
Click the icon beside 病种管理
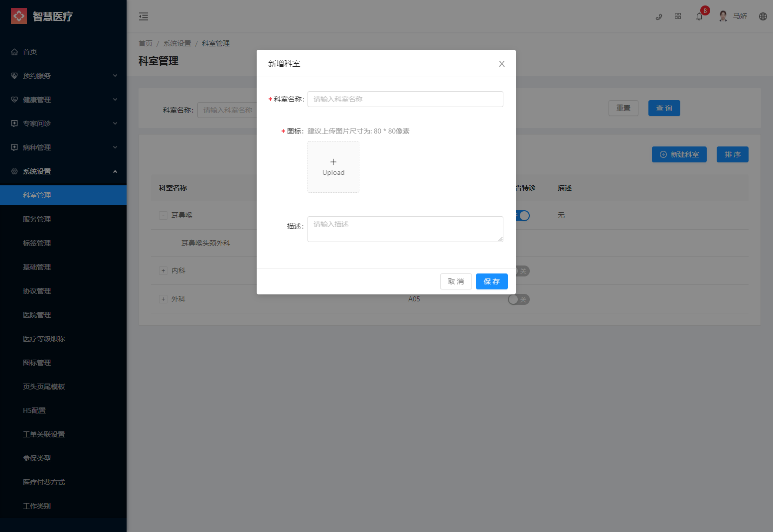click(x=14, y=147)
